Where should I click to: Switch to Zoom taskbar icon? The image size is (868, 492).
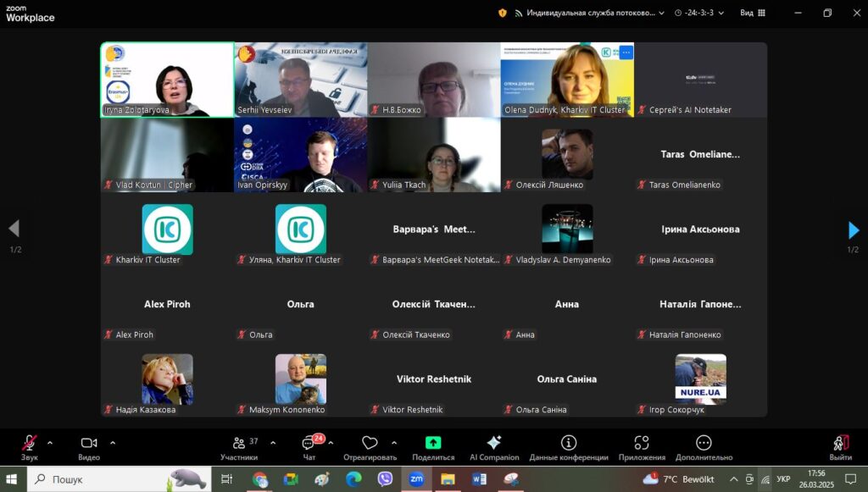416,478
